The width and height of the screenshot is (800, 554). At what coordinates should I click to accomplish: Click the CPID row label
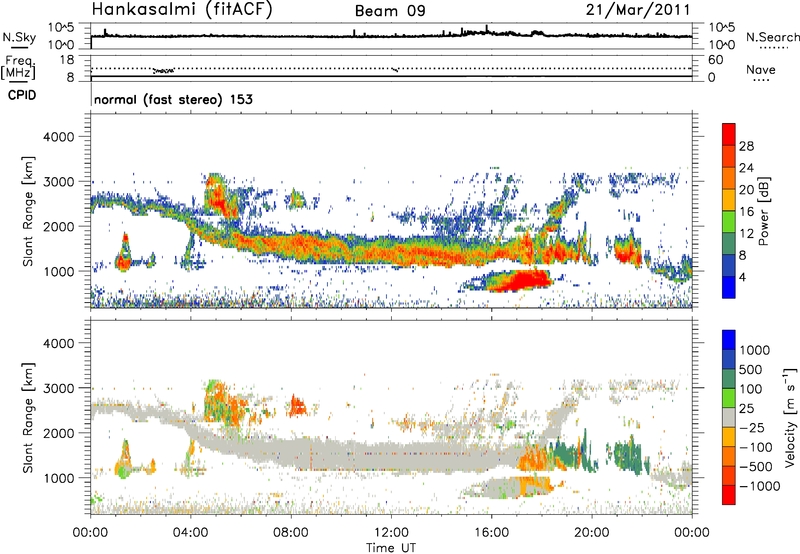coord(22,95)
